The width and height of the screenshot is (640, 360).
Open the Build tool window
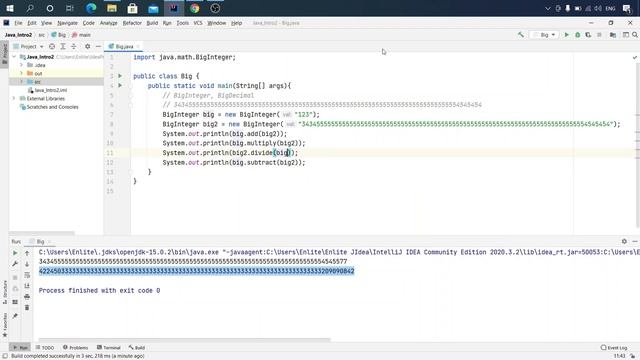pos(137,348)
